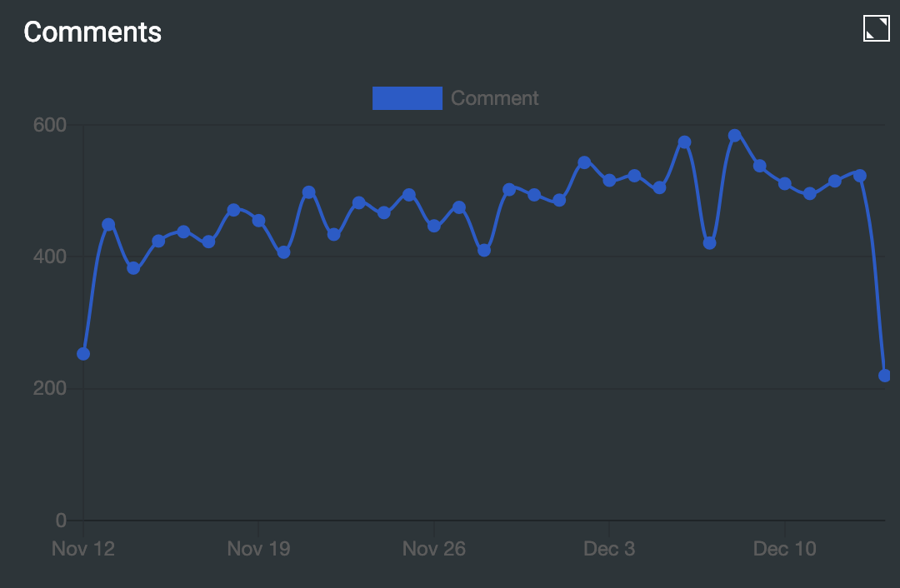Image resolution: width=900 pixels, height=588 pixels.
Task: Select the data point at Dec 3
Action: [x=609, y=180]
